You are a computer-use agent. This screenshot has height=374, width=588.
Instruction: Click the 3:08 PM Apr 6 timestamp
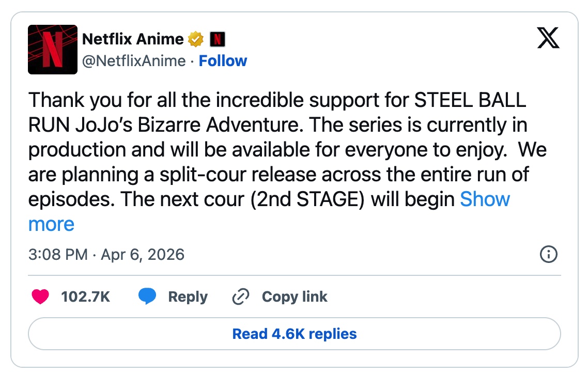[106, 254]
